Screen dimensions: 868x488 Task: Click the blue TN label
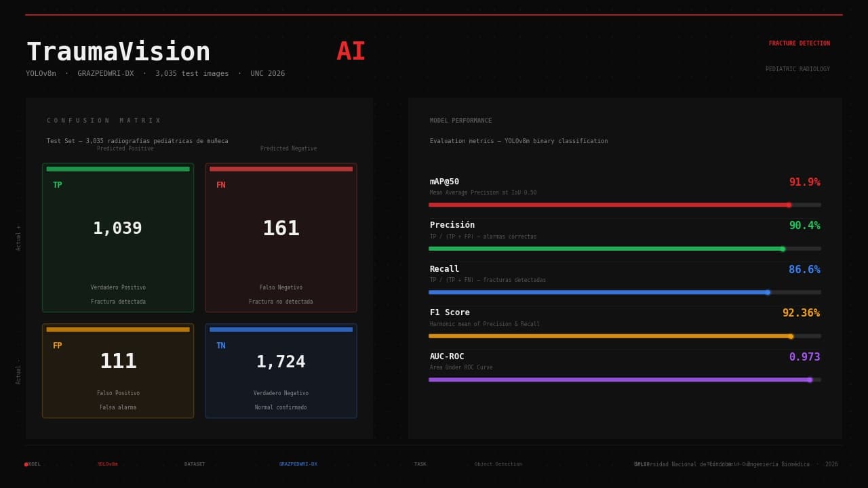(x=220, y=346)
